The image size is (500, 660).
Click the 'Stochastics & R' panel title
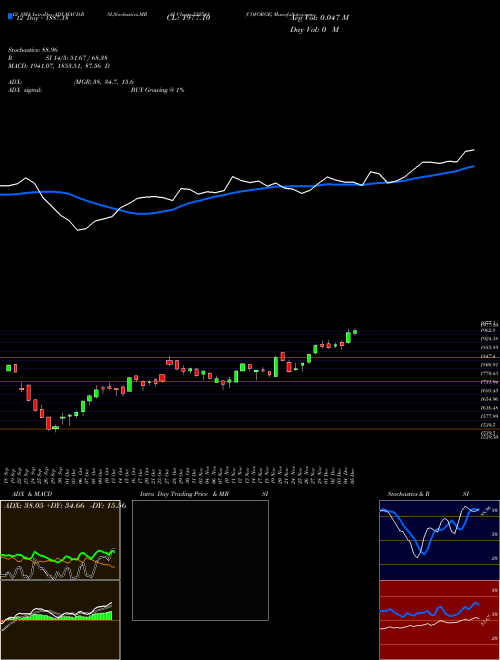tap(408, 494)
